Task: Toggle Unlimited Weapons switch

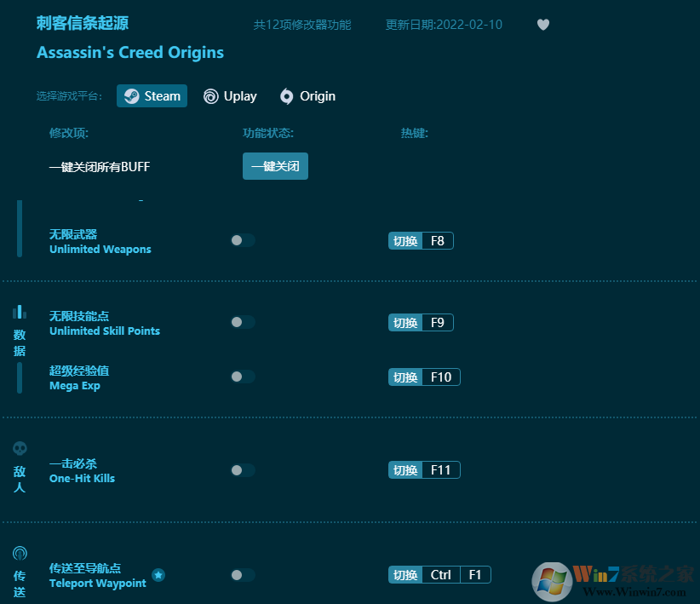Action: pos(243,240)
